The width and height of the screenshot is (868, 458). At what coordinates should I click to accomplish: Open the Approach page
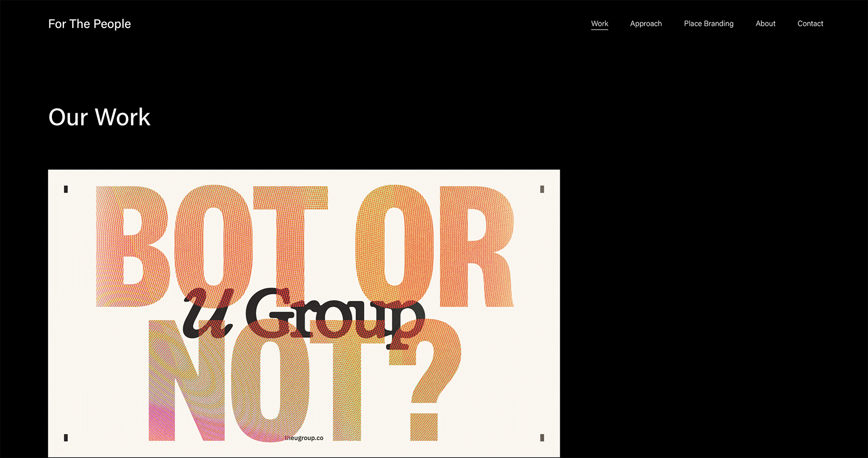click(646, 23)
